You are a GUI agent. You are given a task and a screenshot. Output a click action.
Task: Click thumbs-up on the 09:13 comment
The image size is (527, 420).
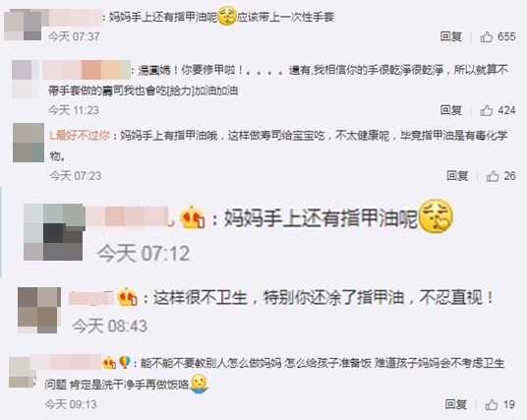pos(492,404)
